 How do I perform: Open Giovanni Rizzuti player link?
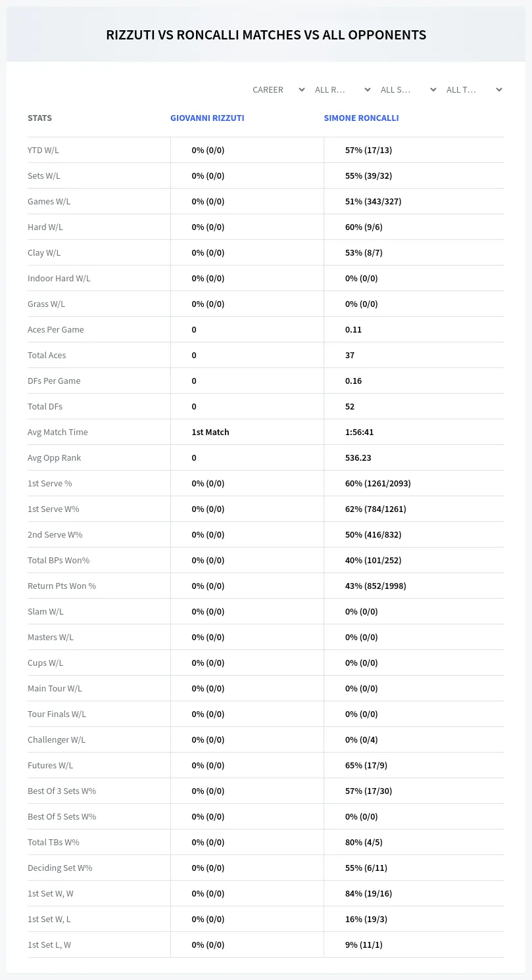click(x=207, y=118)
